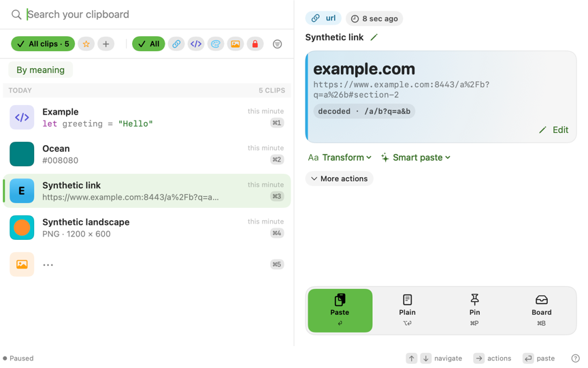Show locked sensitive clips filter
Viewport: 588px width, 368px height.
[x=255, y=44]
